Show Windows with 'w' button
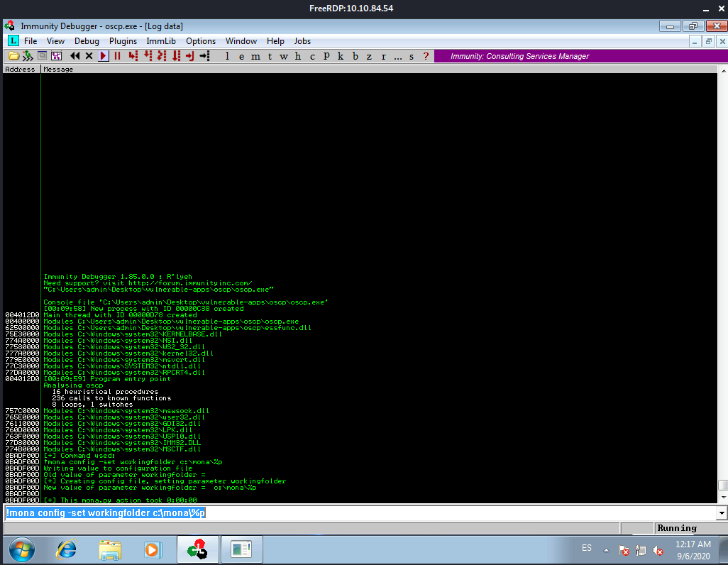 pos(284,56)
